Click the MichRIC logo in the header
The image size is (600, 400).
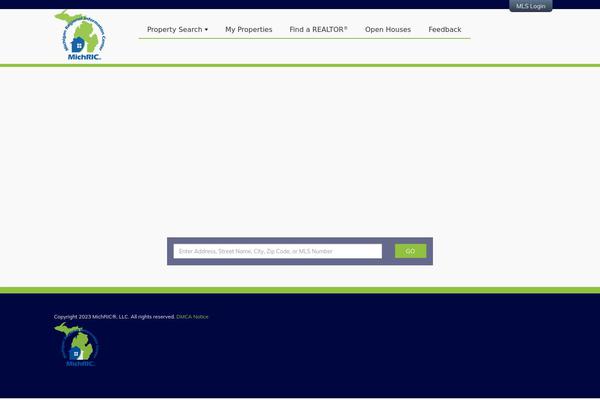(x=80, y=35)
